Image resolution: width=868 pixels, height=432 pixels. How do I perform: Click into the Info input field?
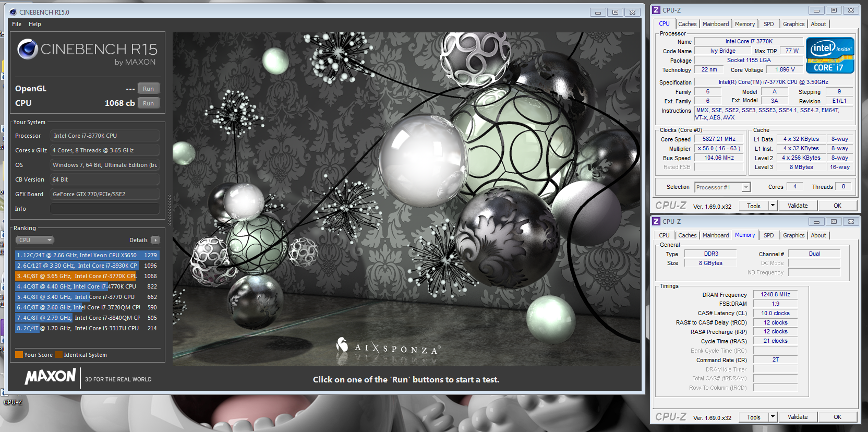pos(105,209)
